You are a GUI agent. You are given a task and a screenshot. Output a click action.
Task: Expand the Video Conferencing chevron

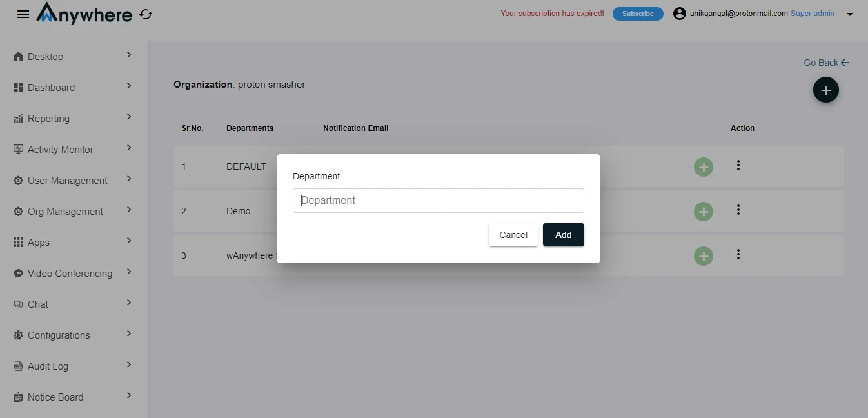129,272
